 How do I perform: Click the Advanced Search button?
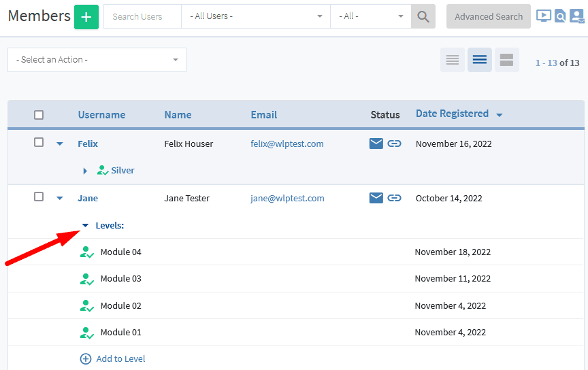[x=489, y=16]
